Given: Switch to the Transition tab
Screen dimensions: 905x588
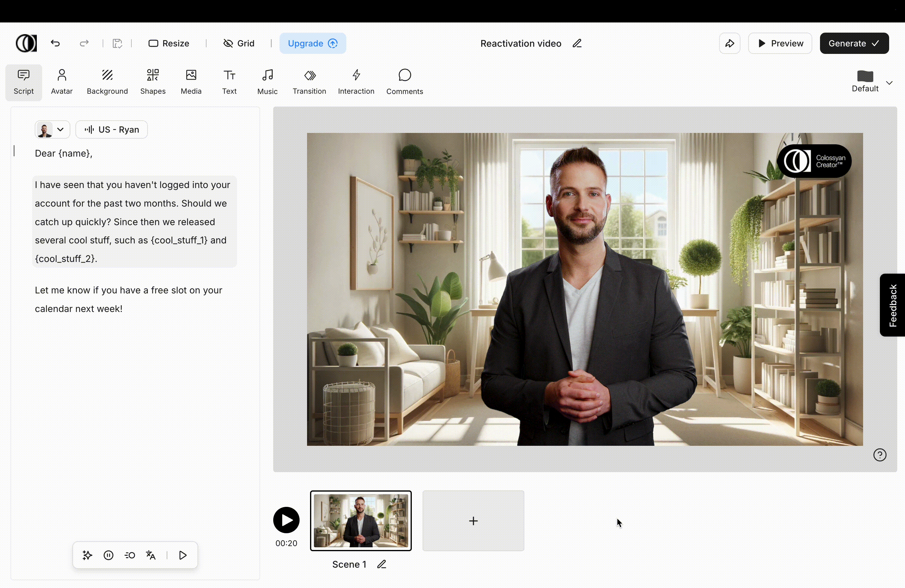Looking at the screenshot, I should [x=309, y=82].
